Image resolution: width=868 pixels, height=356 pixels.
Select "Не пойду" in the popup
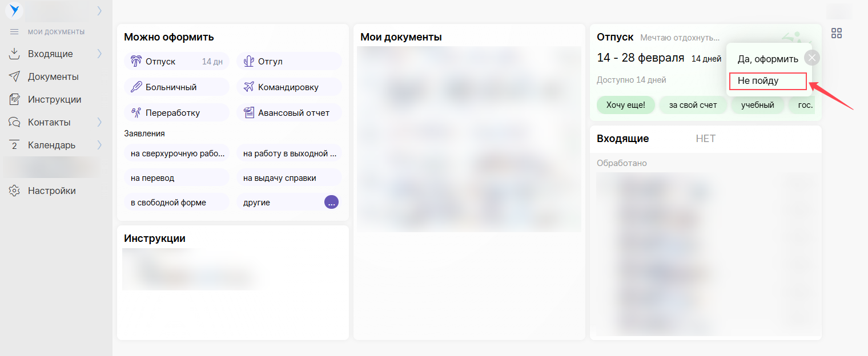pyautogui.click(x=767, y=81)
